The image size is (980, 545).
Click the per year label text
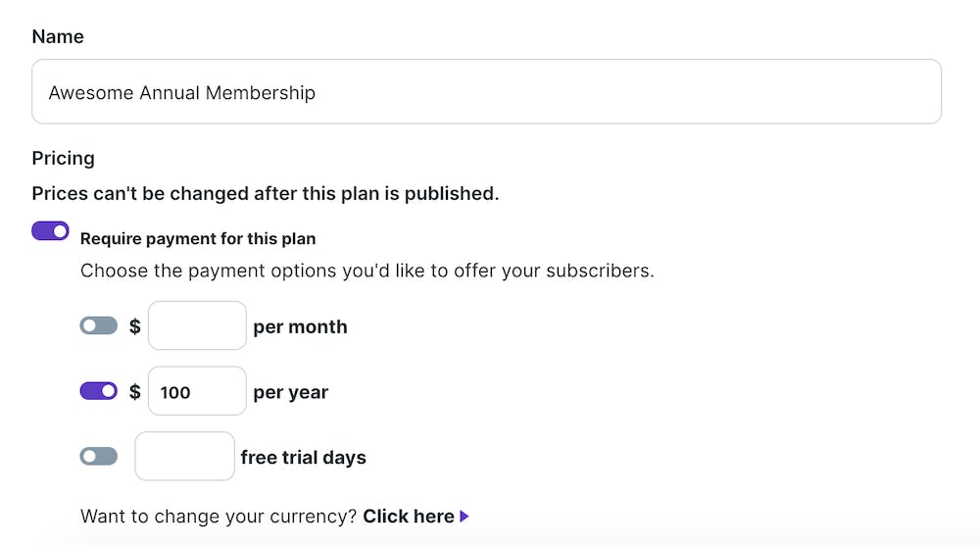click(291, 392)
